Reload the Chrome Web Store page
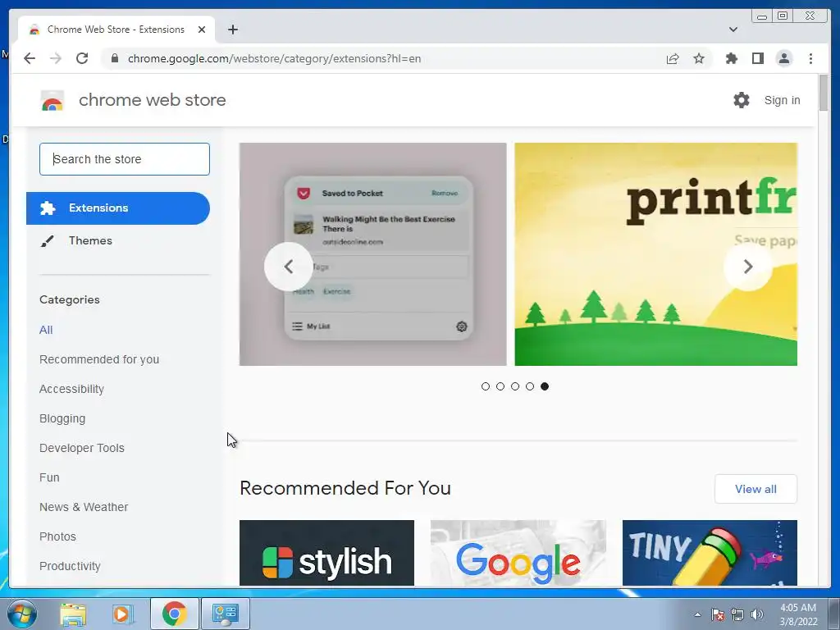 [82, 58]
